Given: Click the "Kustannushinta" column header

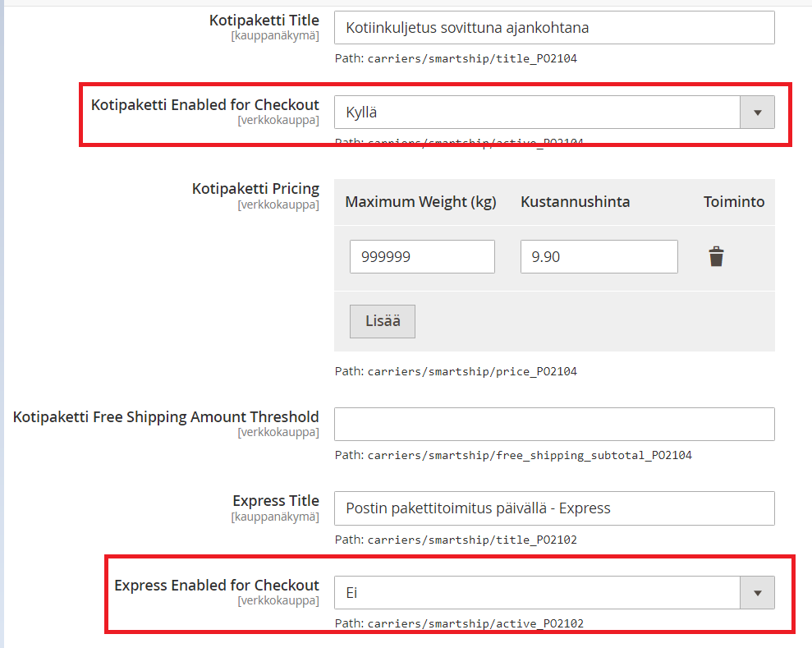Looking at the screenshot, I should pos(575,202).
